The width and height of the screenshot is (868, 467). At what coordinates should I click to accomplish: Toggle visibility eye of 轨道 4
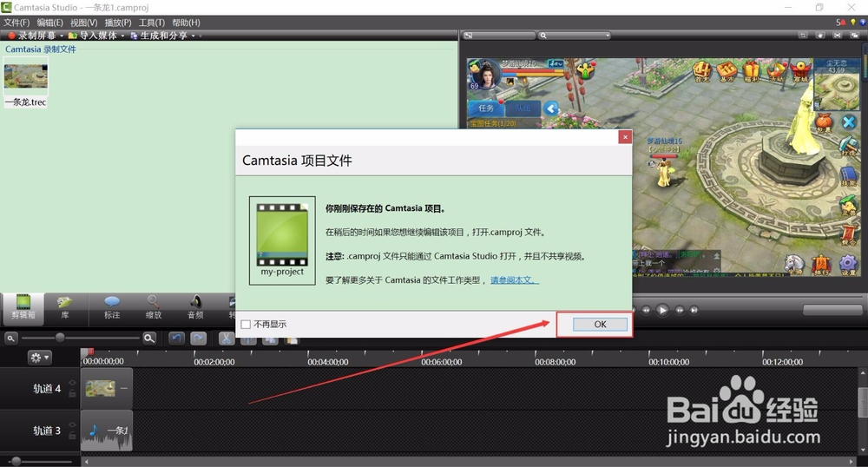[x=72, y=382]
